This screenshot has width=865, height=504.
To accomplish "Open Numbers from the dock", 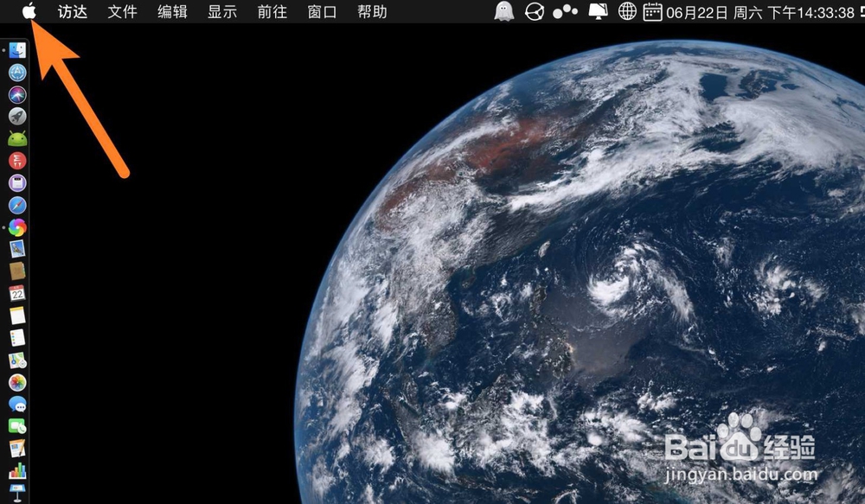I will (17, 470).
